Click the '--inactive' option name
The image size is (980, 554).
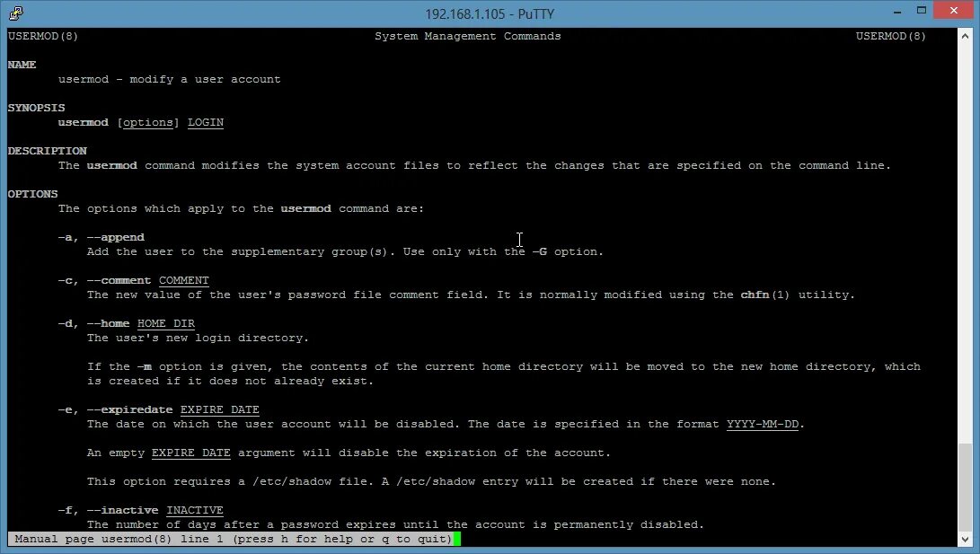(x=122, y=510)
